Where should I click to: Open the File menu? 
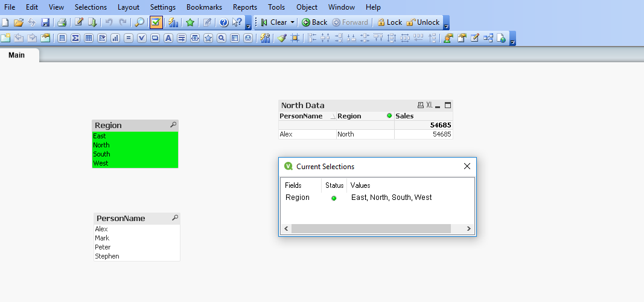point(10,7)
